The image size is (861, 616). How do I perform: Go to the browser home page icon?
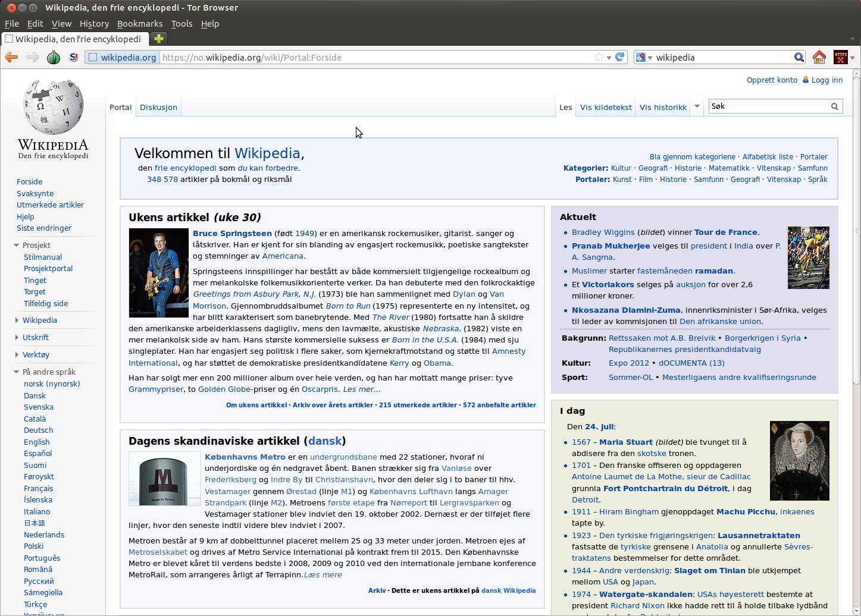[x=819, y=57]
